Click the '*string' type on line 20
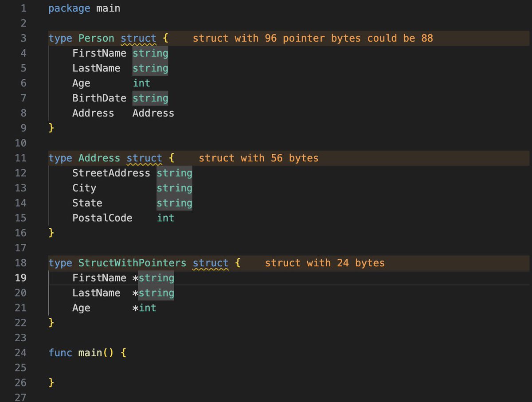Viewport: 532px width, 402px height. [153, 293]
